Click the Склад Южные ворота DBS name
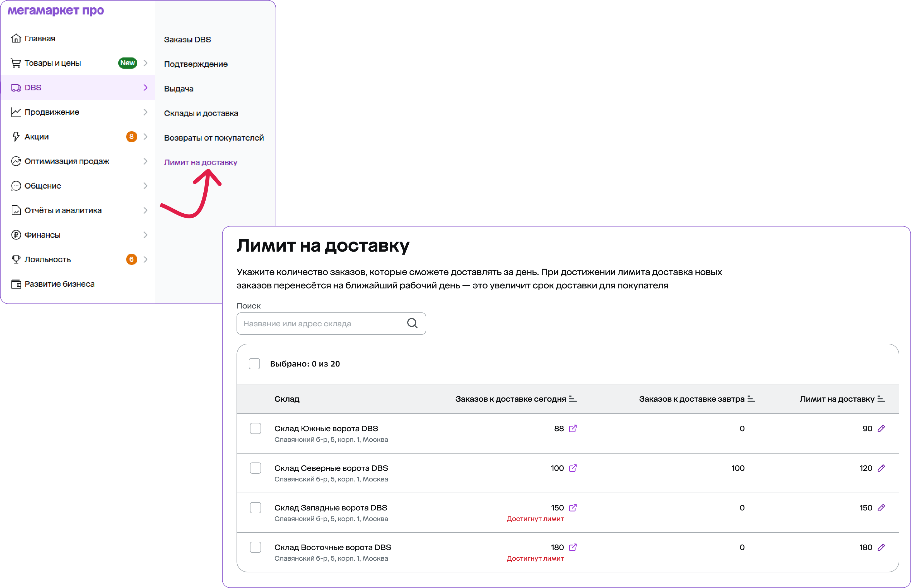Screen dimensions: 911x588 coord(326,428)
